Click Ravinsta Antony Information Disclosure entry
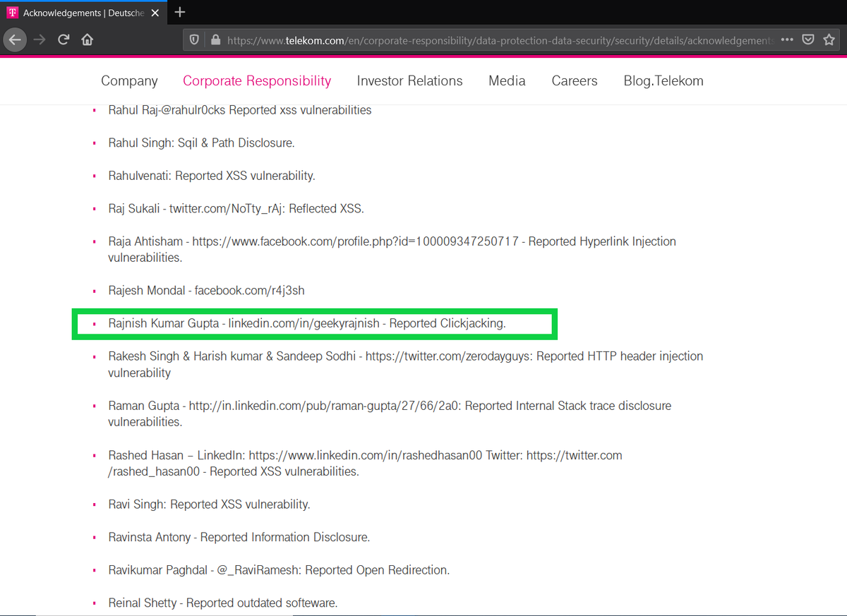This screenshot has width=847, height=616. point(239,537)
